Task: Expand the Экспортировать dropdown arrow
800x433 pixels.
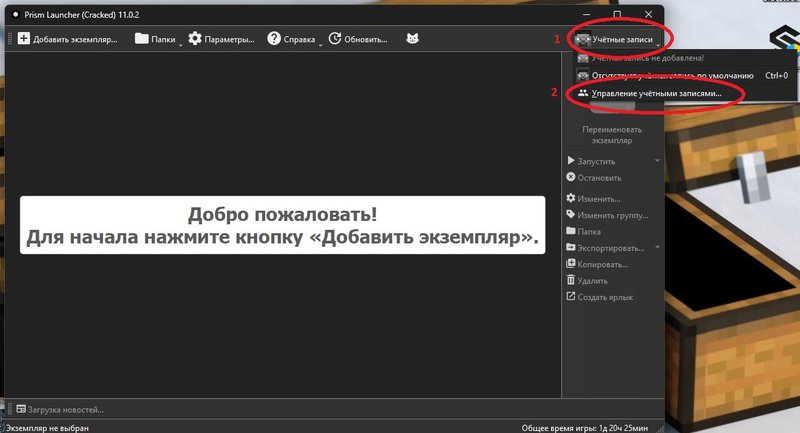Action: coord(657,247)
